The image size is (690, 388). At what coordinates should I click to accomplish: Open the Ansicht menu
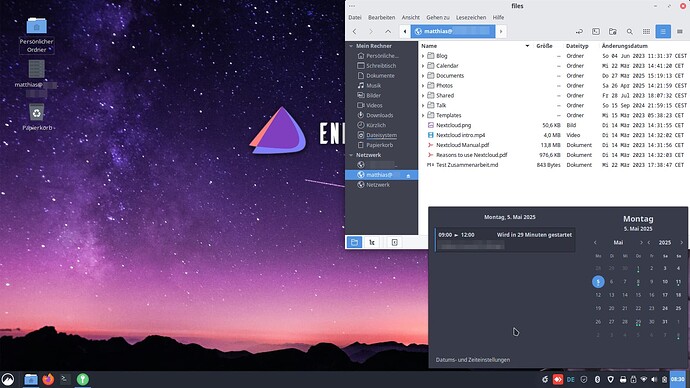pos(411,18)
